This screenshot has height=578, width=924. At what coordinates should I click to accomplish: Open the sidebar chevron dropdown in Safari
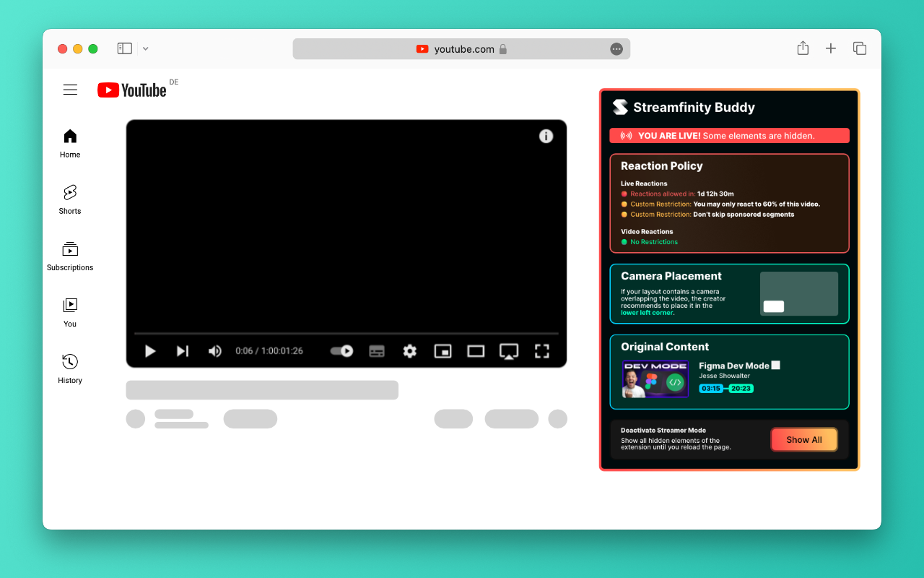145,48
